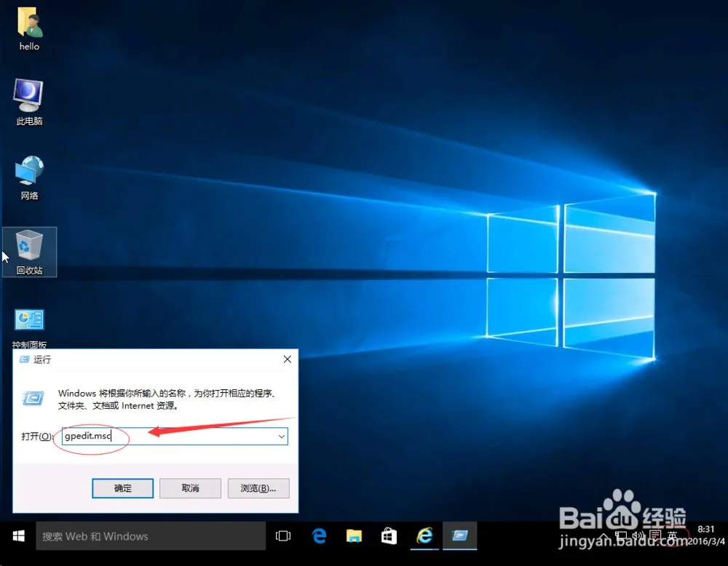Open the 网络 desktop icon

[29, 177]
